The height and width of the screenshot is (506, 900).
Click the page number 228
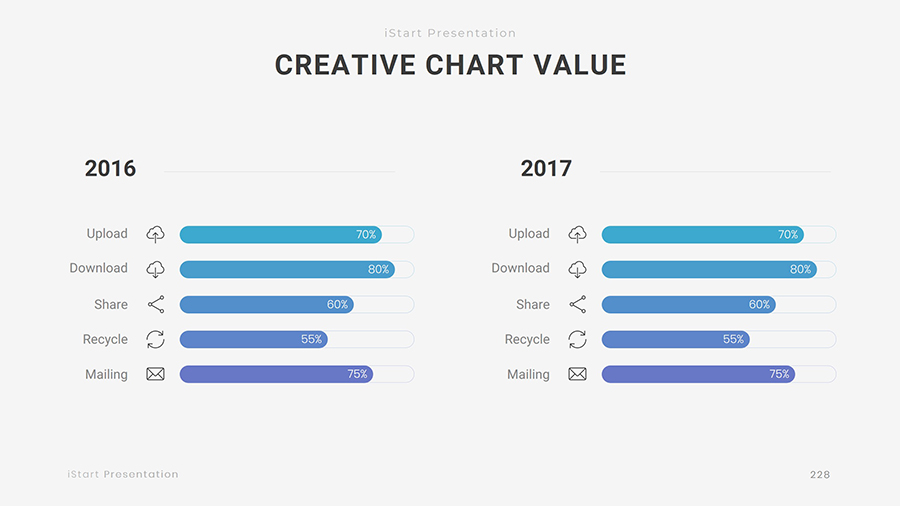(820, 474)
